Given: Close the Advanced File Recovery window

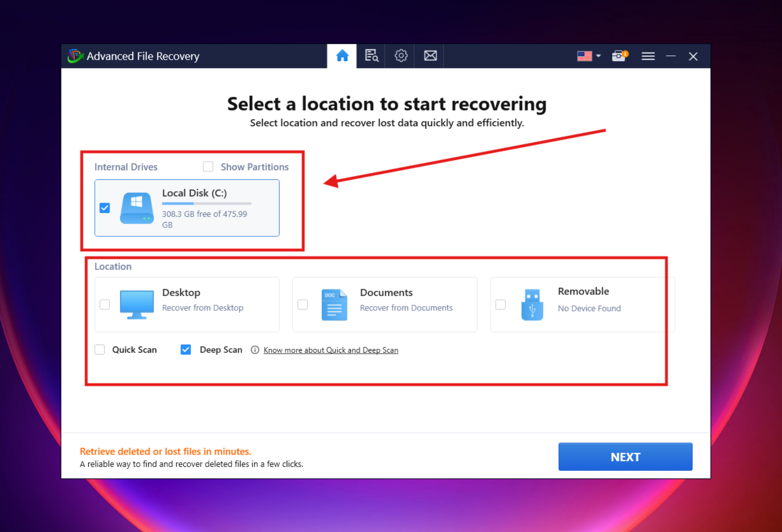Looking at the screenshot, I should click(x=693, y=56).
